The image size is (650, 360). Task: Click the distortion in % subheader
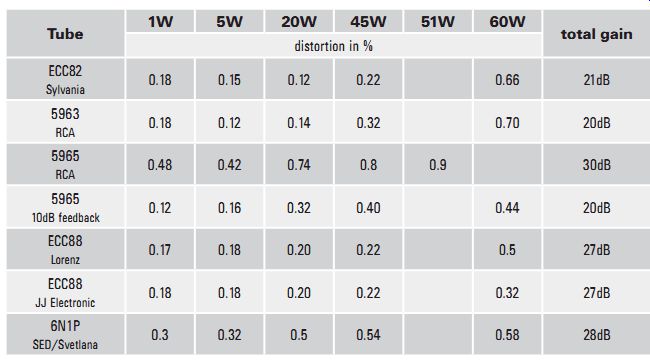coord(334,46)
